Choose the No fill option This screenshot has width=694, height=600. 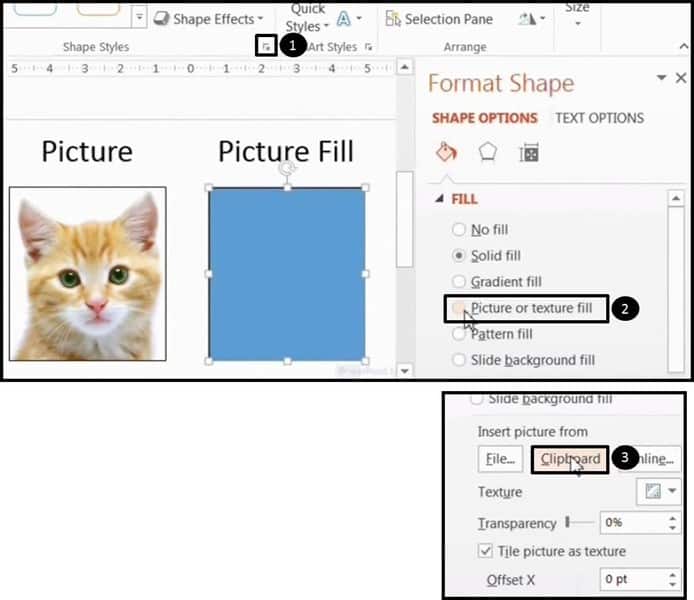[480, 230]
